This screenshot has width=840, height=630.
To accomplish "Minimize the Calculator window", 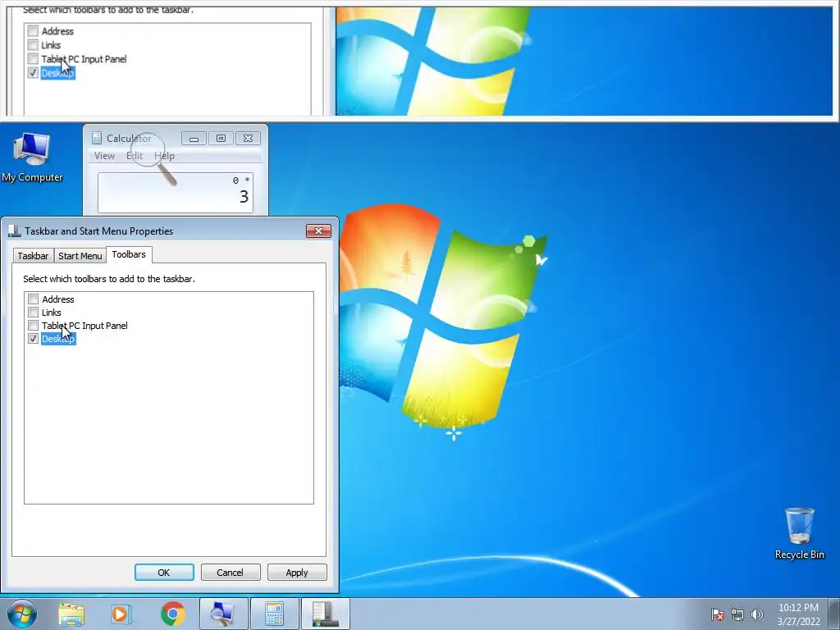I will click(x=194, y=138).
